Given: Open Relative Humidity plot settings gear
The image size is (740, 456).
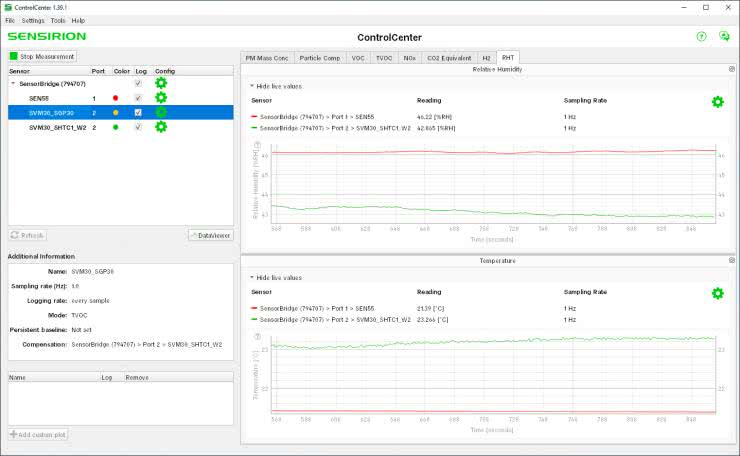Looking at the screenshot, I should click(x=717, y=102).
